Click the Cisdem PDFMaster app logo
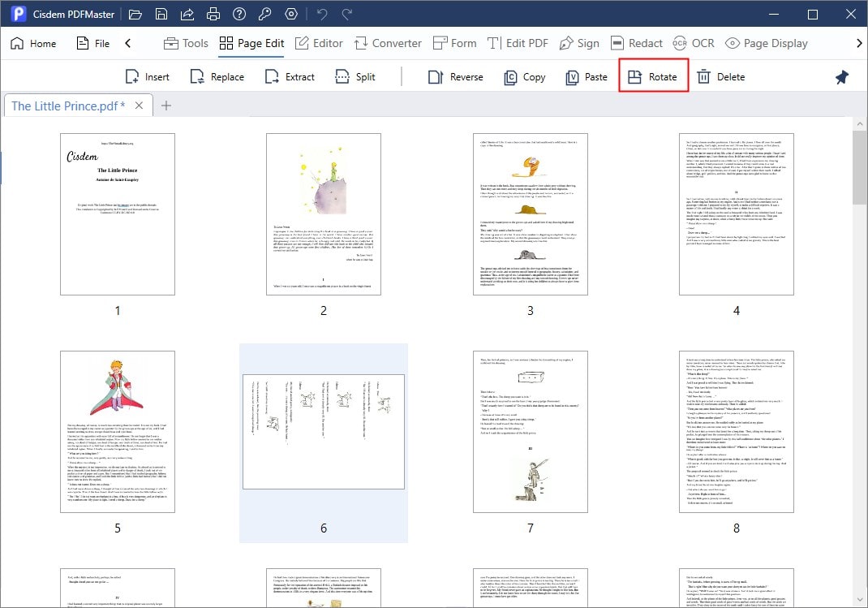Image resolution: width=868 pixels, height=608 pixels. pos(19,14)
